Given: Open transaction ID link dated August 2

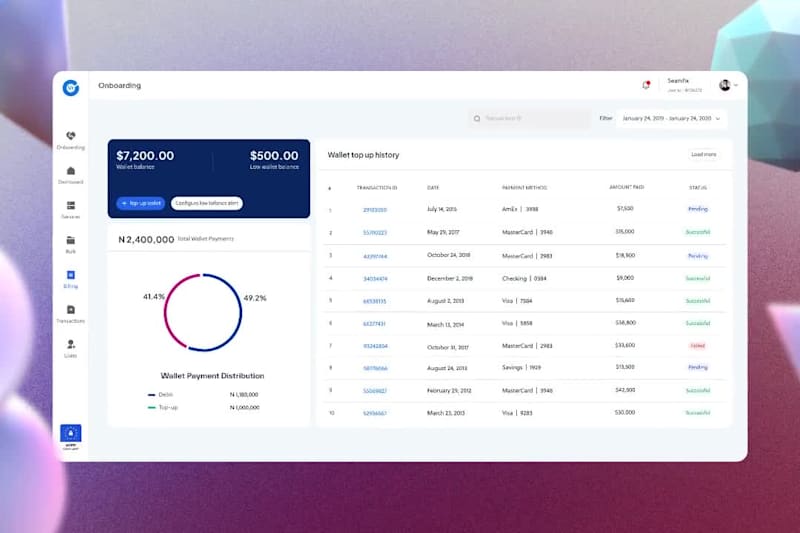Looking at the screenshot, I should (x=375, y=301).
